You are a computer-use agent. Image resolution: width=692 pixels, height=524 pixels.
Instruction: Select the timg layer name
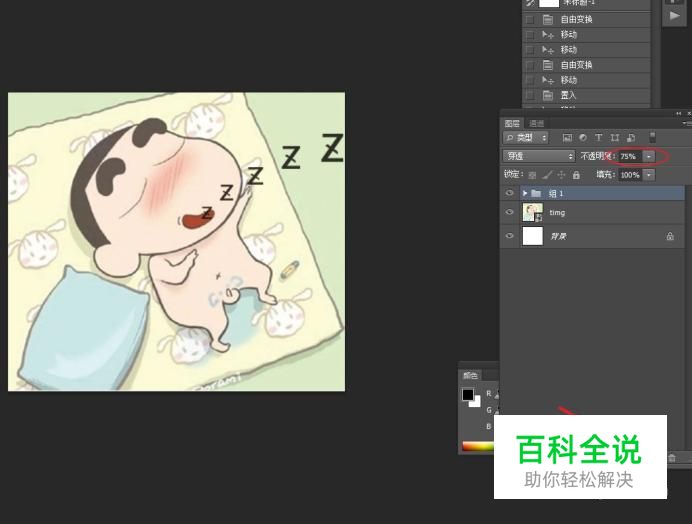click(x=557, y=213)
